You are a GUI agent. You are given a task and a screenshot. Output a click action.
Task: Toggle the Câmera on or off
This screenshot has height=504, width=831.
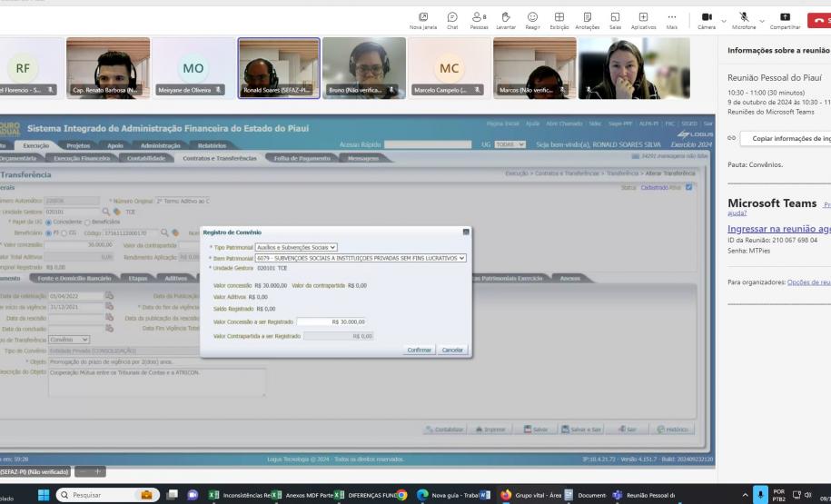pyautogui.click(x=707, y=19)
